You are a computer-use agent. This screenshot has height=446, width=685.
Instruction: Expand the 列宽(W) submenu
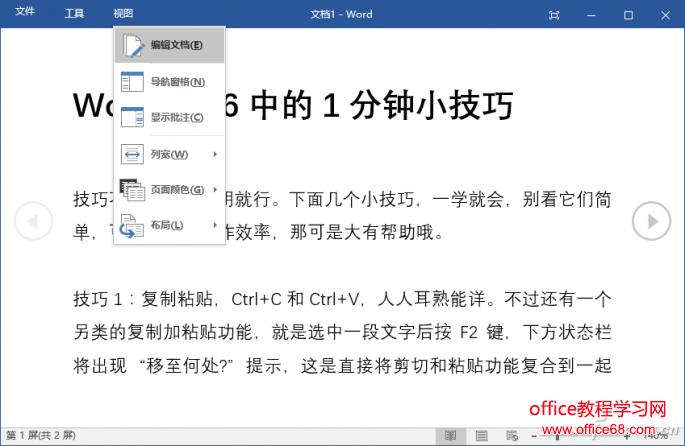pyautogui.click(x=170, y=154)
